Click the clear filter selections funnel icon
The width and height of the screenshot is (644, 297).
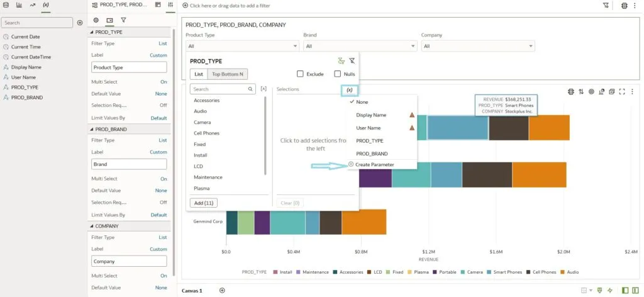click(352, 61)
